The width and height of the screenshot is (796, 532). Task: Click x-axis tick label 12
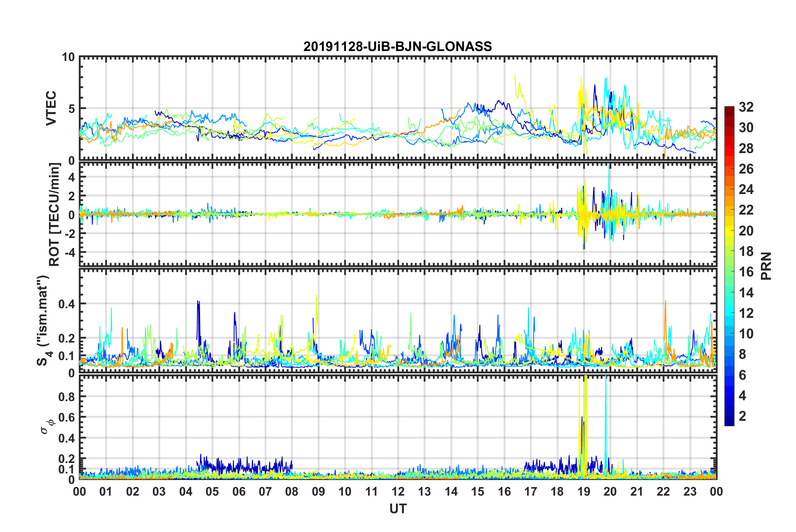click(x=398, y=491)
